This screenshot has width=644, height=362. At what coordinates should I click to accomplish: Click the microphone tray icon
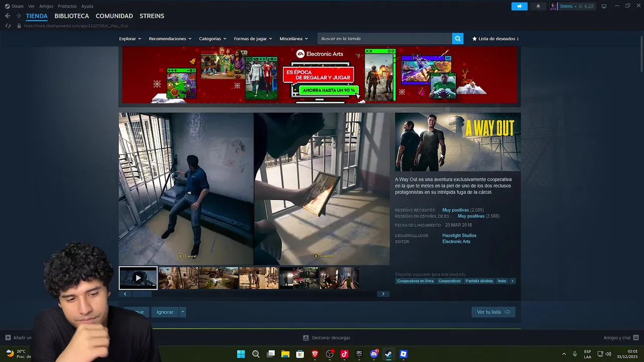pyautogui.click(x=575, y=354)
